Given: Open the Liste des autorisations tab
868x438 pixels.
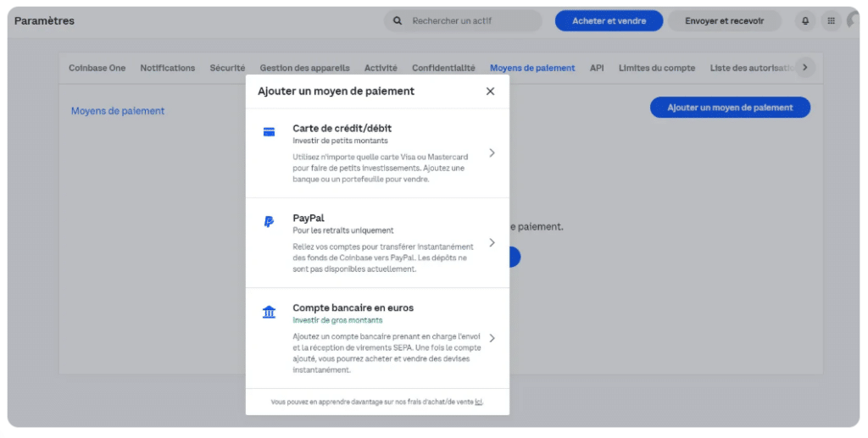Looking at the screenshot, I should coord(752,68).
